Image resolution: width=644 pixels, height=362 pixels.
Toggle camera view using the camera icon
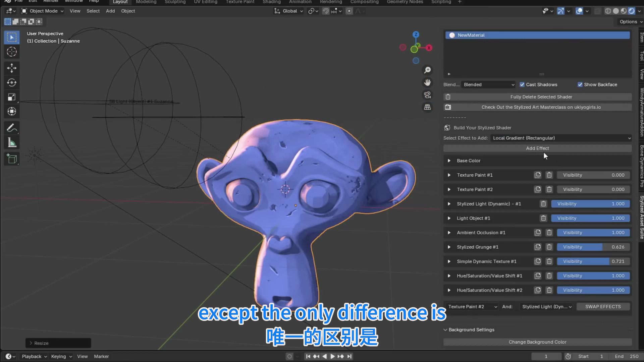point(427,95)
